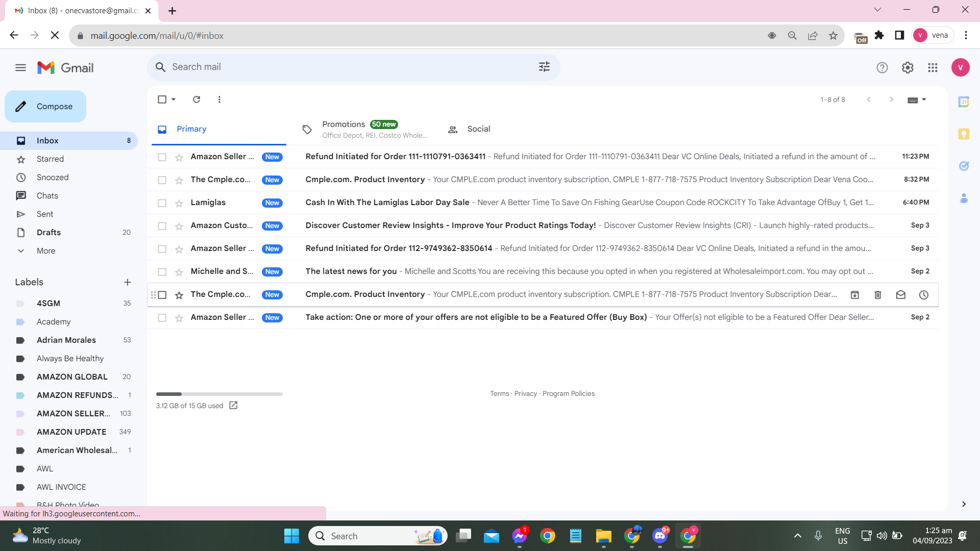The image size is (980, 551).
Task: Archive the hovered Cmple.com email
Action: 855,295
